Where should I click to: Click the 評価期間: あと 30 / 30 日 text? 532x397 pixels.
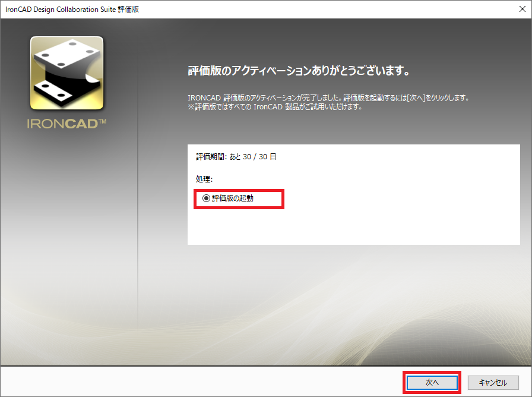[x=236, y=157]
